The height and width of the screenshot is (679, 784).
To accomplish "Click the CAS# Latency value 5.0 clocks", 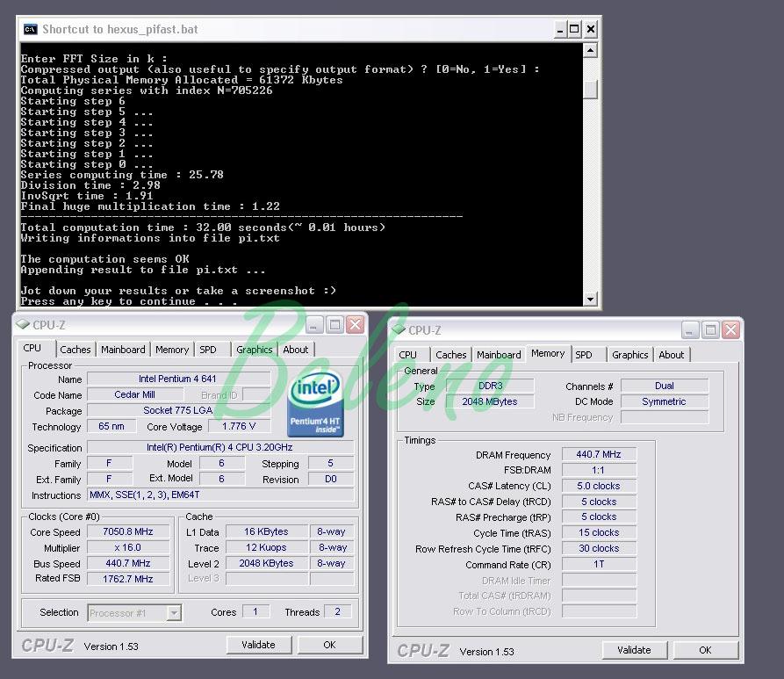I will (599, 486).
